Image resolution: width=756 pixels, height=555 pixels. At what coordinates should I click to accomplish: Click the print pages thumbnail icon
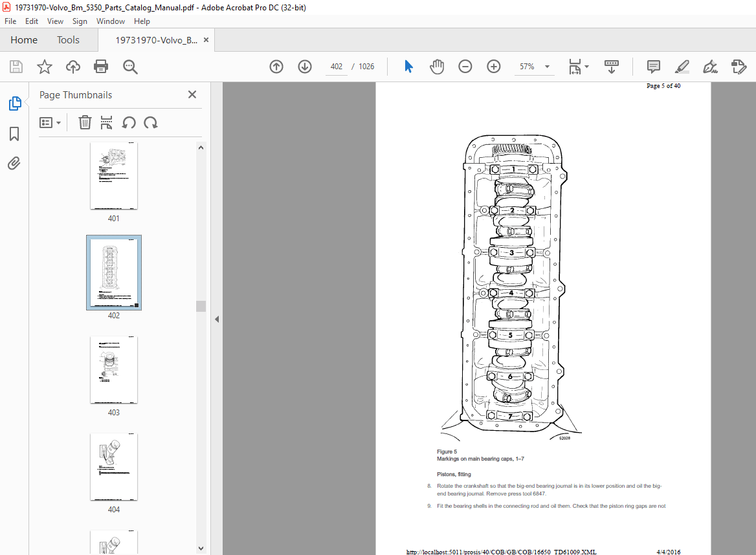(x=106, y=122)
